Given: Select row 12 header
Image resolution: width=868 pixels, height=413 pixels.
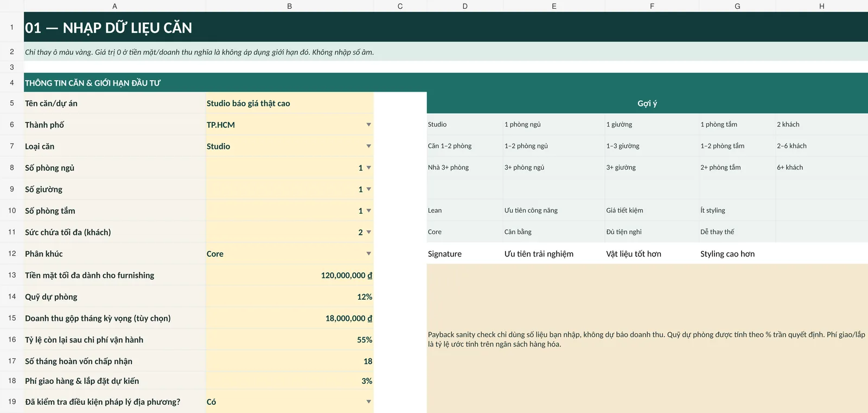Looking at the screenshot, I should click(x=12, y=254).
